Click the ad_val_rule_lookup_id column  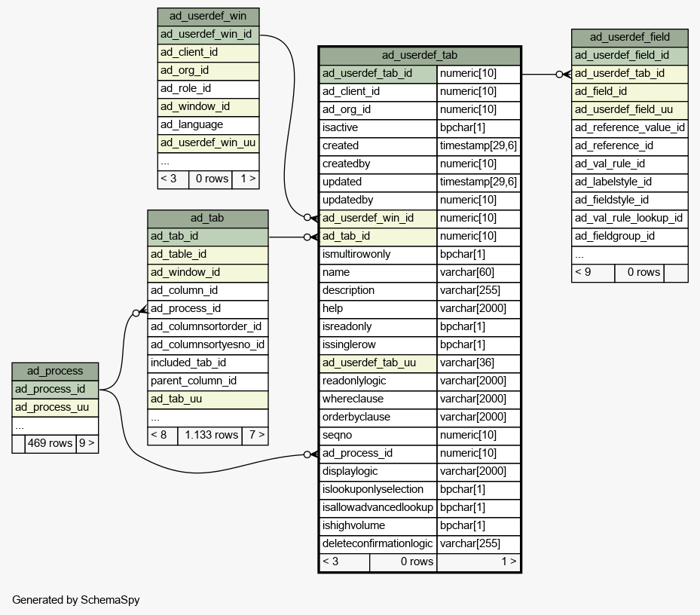tap(629, 218)
